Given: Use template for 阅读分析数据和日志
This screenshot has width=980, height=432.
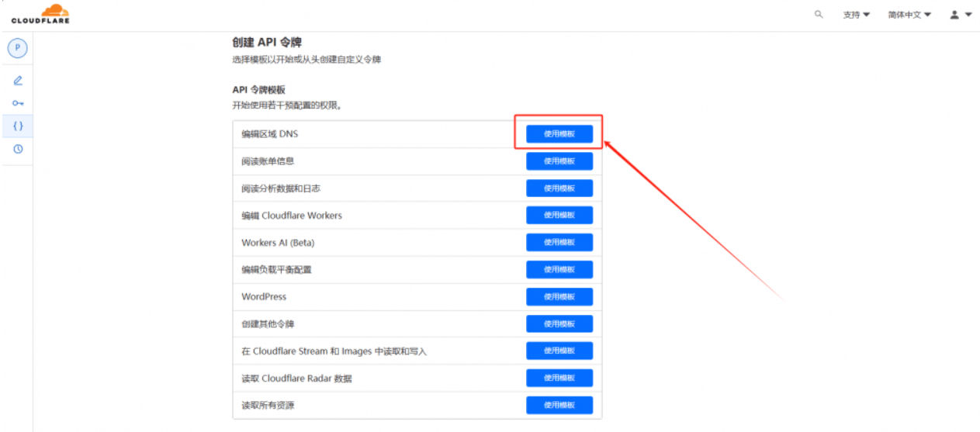Looking at the screenshot, I should 559,188.
